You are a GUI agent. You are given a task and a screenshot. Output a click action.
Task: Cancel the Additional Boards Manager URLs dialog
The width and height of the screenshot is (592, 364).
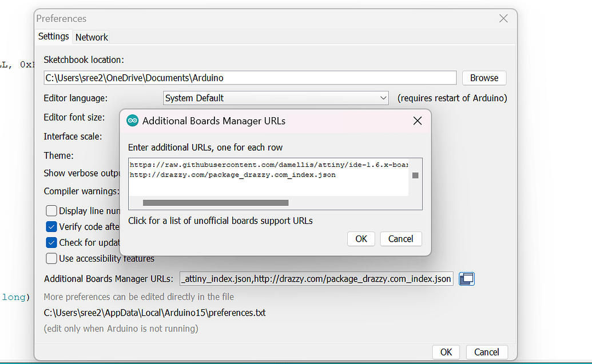(400, 239)
